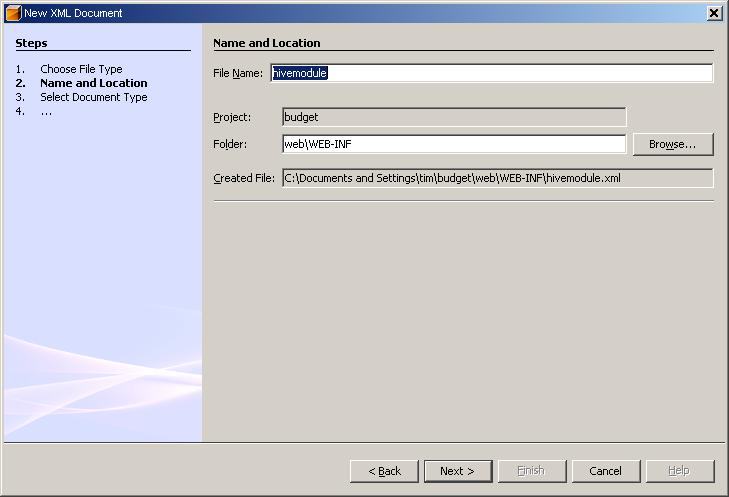Click the 'New XML Document' window title

[x=73, y=13]
